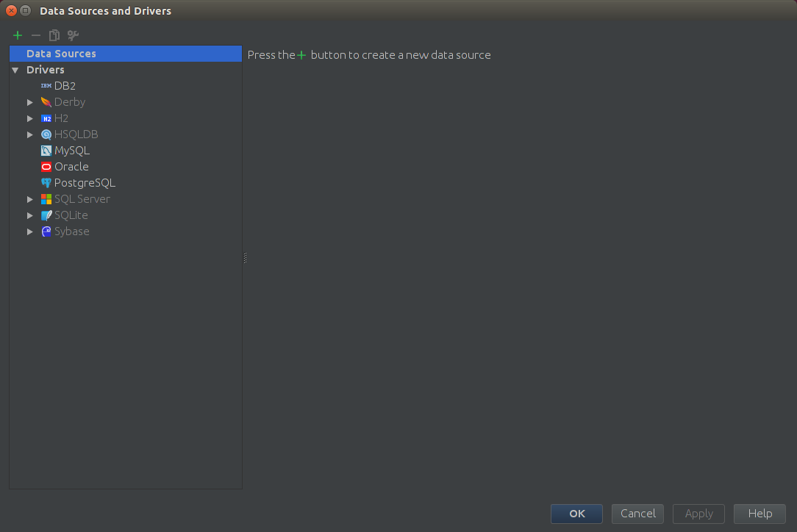Expand the Sybase driver node
Screen dimensions: 797x532
pyautogui.click(x=30, y=231)
